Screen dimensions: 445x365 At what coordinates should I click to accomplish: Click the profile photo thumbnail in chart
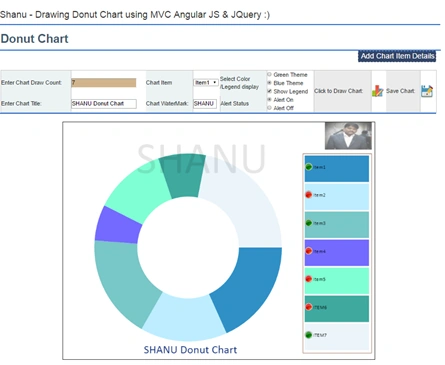[348, 136]
